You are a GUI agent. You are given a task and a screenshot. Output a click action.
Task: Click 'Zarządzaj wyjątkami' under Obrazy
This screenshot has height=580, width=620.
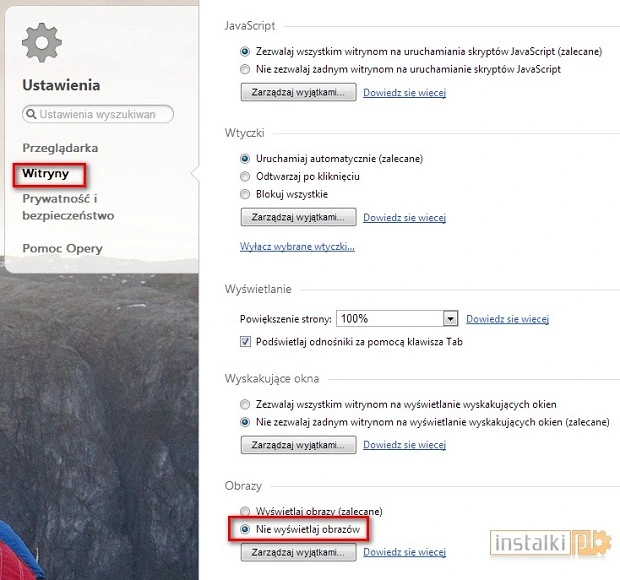tap(299, 552)
